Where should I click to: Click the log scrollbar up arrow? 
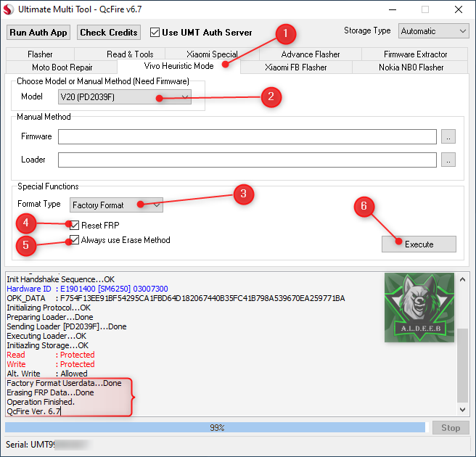pos(462,279)
